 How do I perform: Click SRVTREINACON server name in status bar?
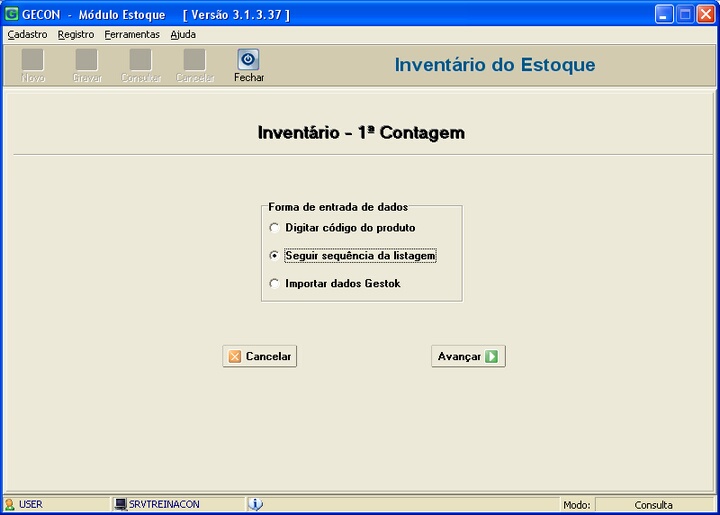[x=164, y=504]
